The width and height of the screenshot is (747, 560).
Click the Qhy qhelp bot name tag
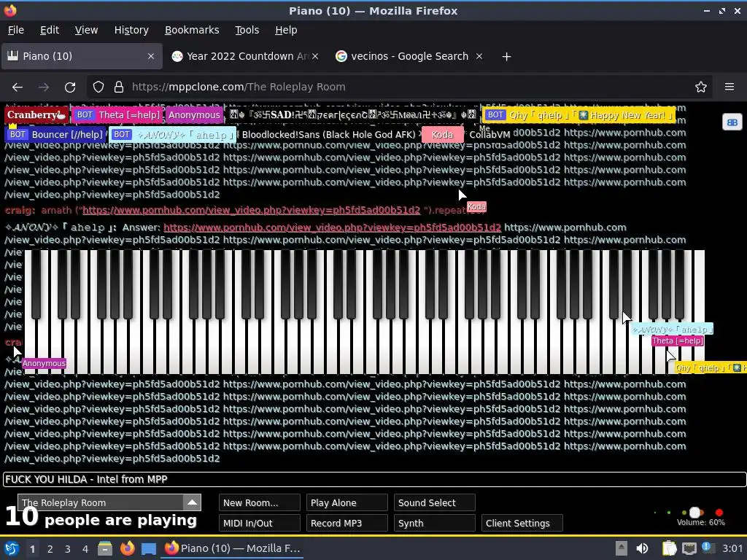coord(578,114)
